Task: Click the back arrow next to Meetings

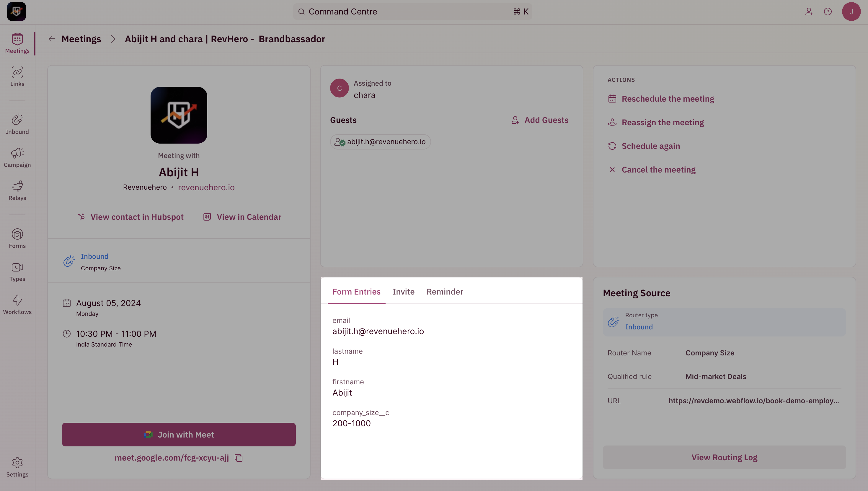Action: pyautogui.click(x=52, y=39)
